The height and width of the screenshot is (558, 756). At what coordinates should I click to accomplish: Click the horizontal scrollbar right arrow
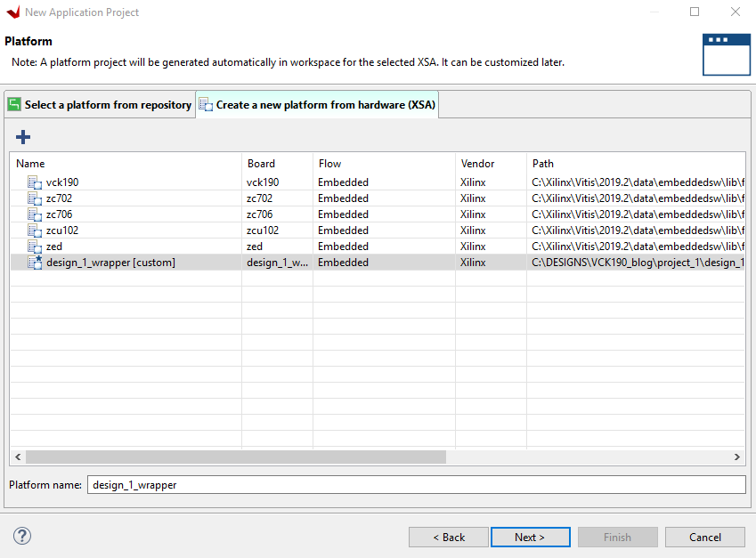737,457
